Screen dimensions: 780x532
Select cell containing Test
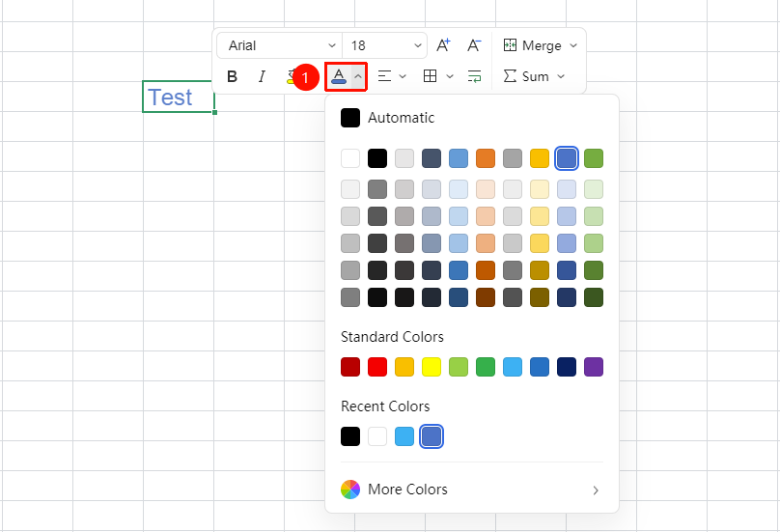[x=179, y=97]
